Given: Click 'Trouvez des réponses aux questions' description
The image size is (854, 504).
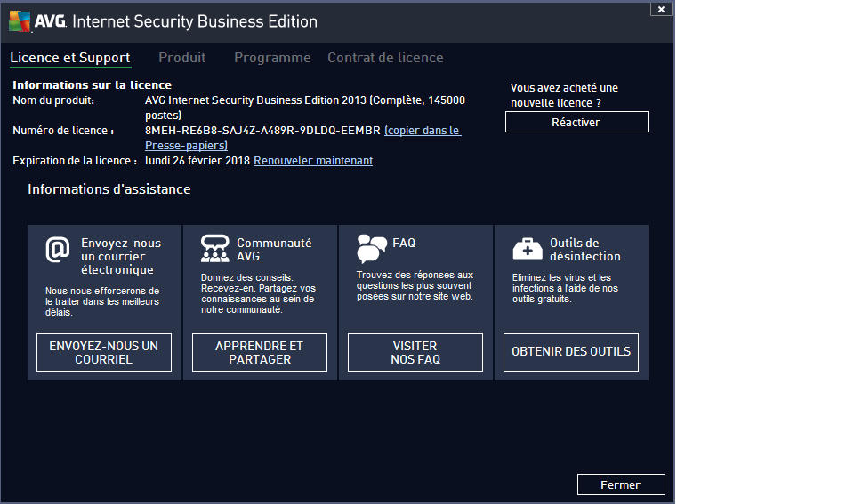Looking at the screenshot, I should point(415,285).
